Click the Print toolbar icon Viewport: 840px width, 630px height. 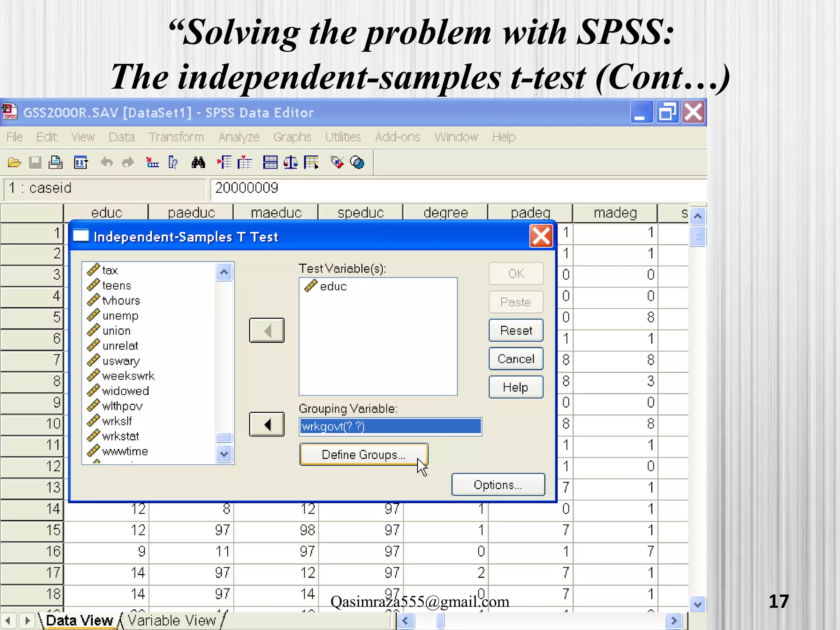(x=56, y=163)
